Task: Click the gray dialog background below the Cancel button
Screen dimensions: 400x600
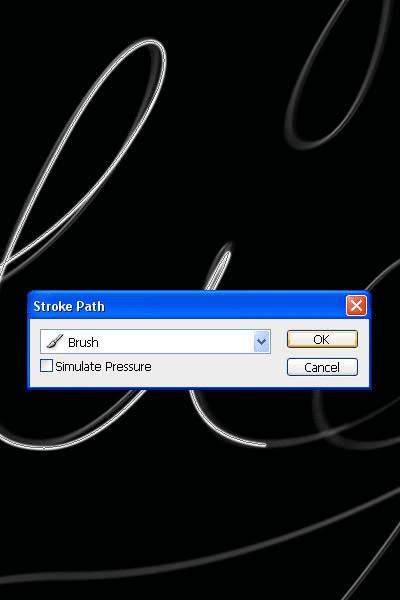Action: pos(322,382)
